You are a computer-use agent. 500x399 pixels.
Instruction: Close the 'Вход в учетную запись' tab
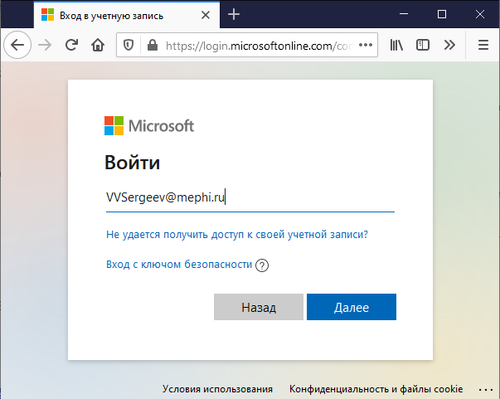coord(206,15)
